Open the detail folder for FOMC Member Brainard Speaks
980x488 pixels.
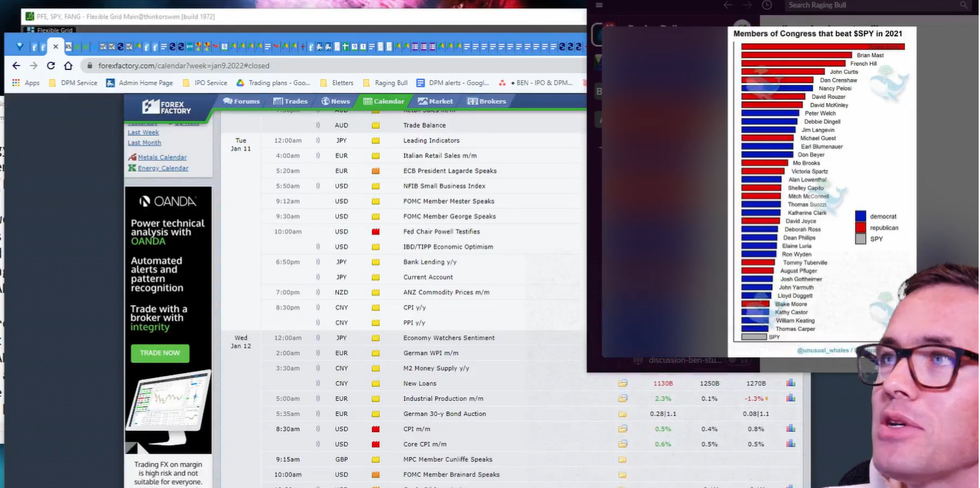pos(623,474)
